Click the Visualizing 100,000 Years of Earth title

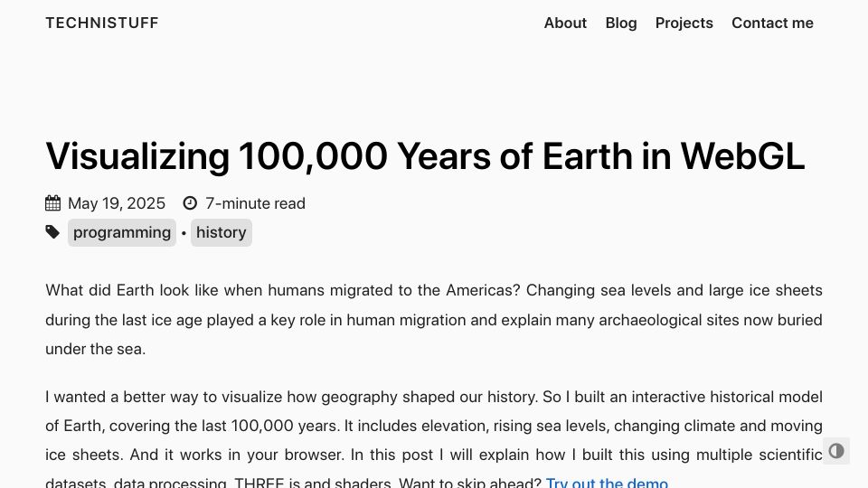coord(425,156)
